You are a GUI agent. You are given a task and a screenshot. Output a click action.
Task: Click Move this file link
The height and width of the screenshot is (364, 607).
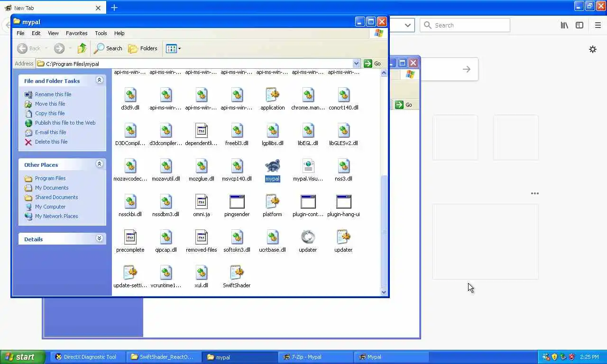[50, 104]
